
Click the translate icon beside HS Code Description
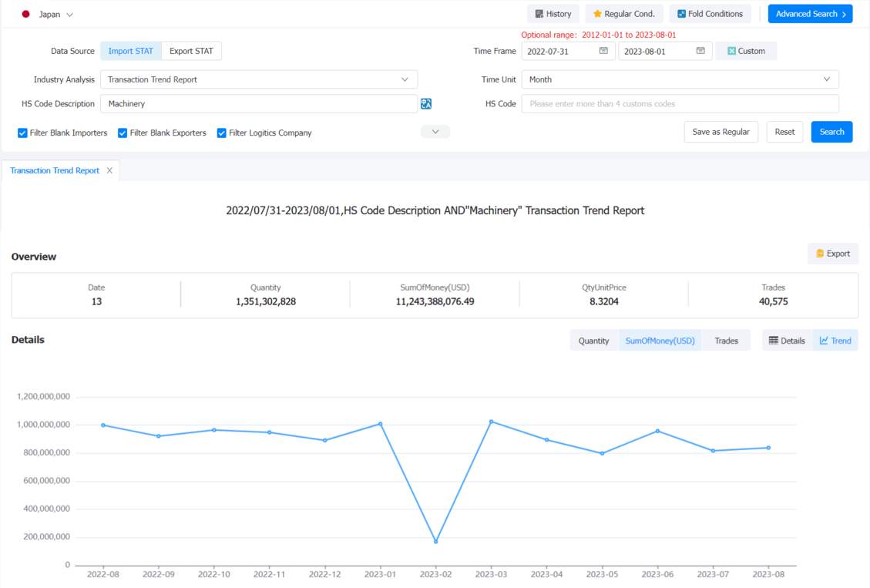(426, 104)
